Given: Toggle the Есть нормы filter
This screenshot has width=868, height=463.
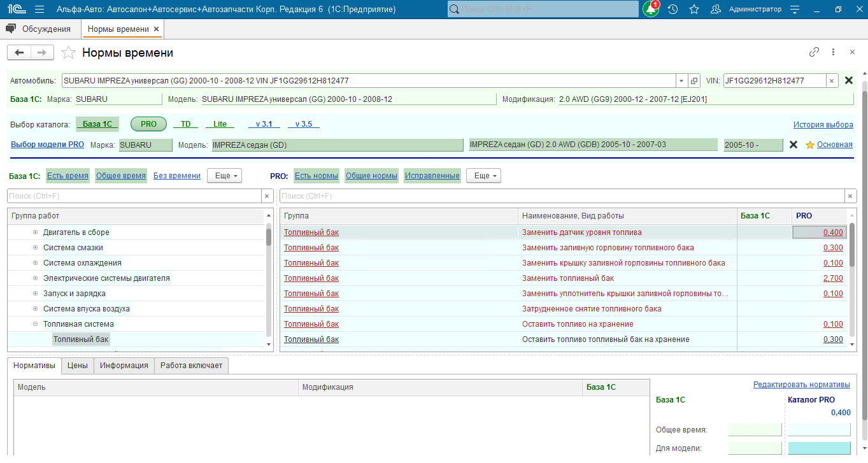Looking at the screenshot, I should 317,176.
